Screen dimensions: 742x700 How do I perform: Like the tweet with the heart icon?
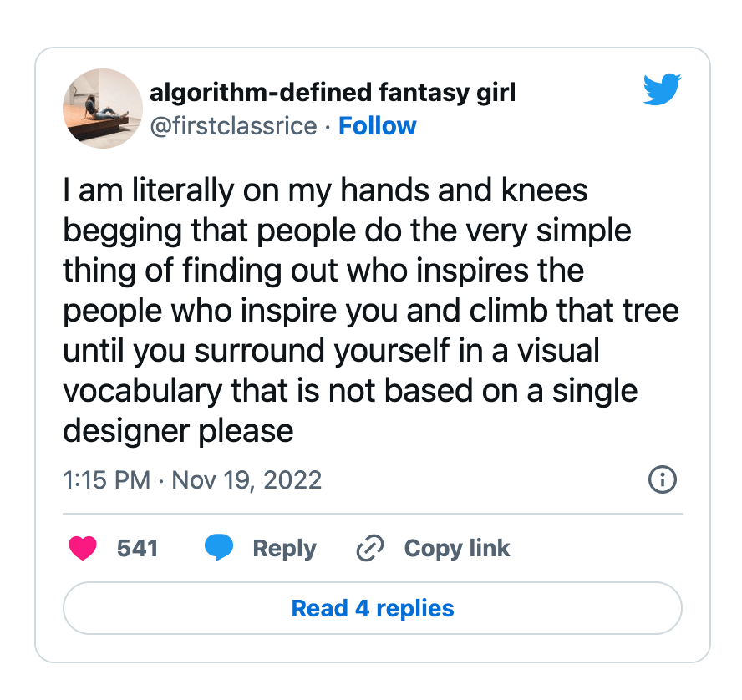point(82,548)
